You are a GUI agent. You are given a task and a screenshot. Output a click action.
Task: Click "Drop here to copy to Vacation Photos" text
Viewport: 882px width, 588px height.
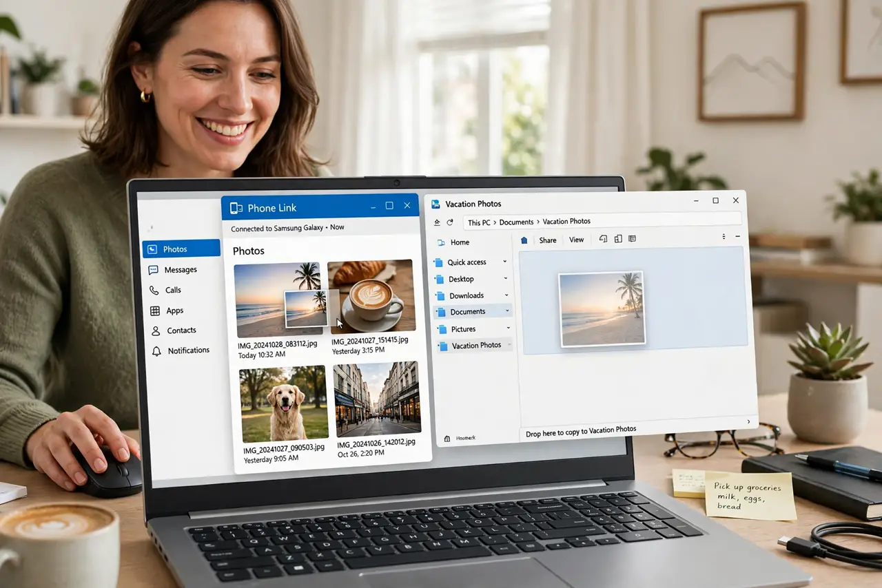pyautogui.click(x=581, y=432)
